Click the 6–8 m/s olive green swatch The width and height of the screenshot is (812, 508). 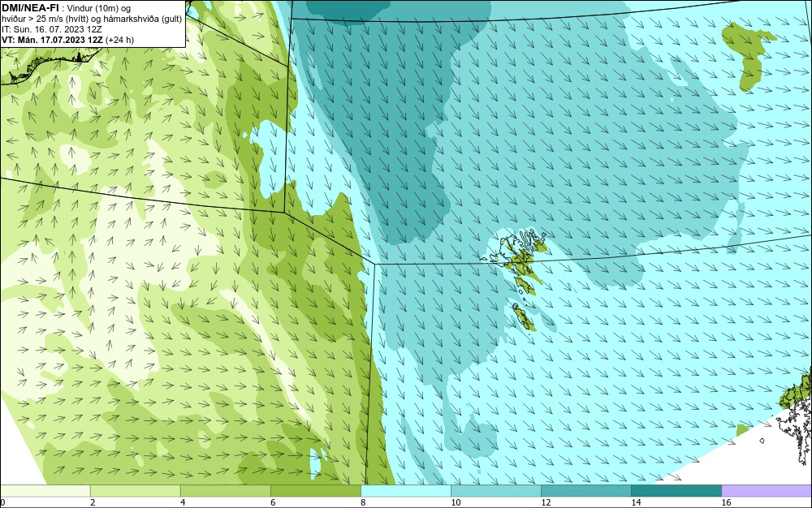point(315,491)
